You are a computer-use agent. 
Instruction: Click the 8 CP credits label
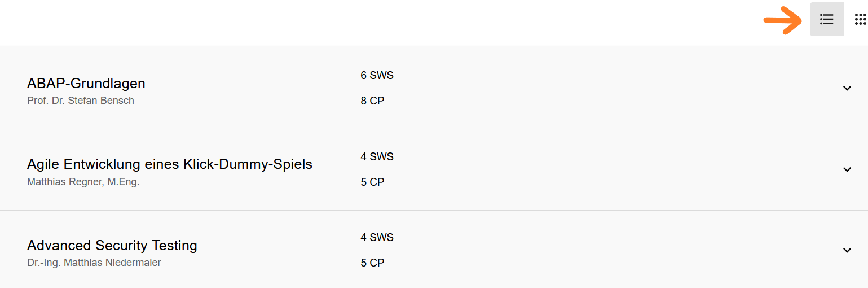pos(372,101)
